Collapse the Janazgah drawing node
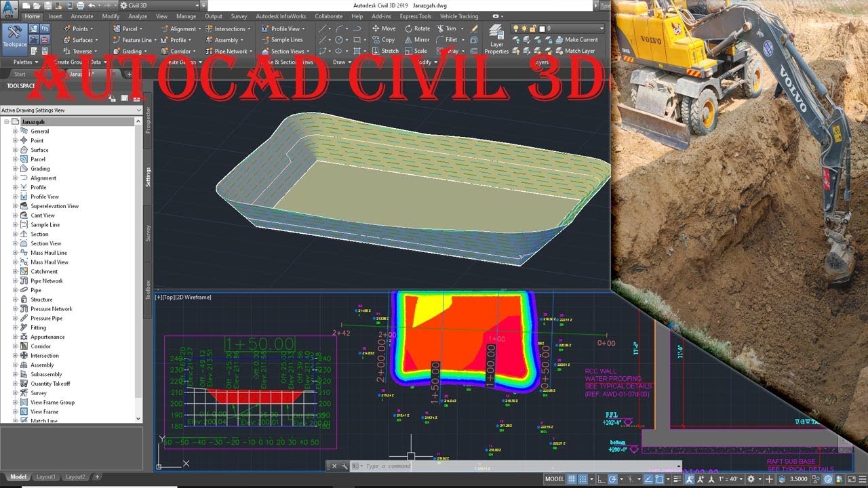The height and width of the screenshot is (488, 868). tap(6, 122)
